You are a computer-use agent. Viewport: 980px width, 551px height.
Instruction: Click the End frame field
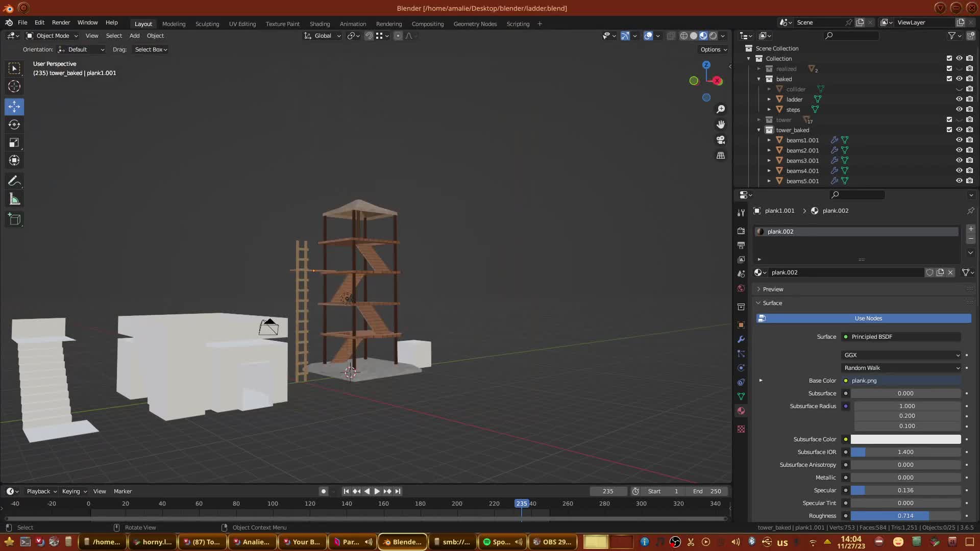tap(707, 491)
